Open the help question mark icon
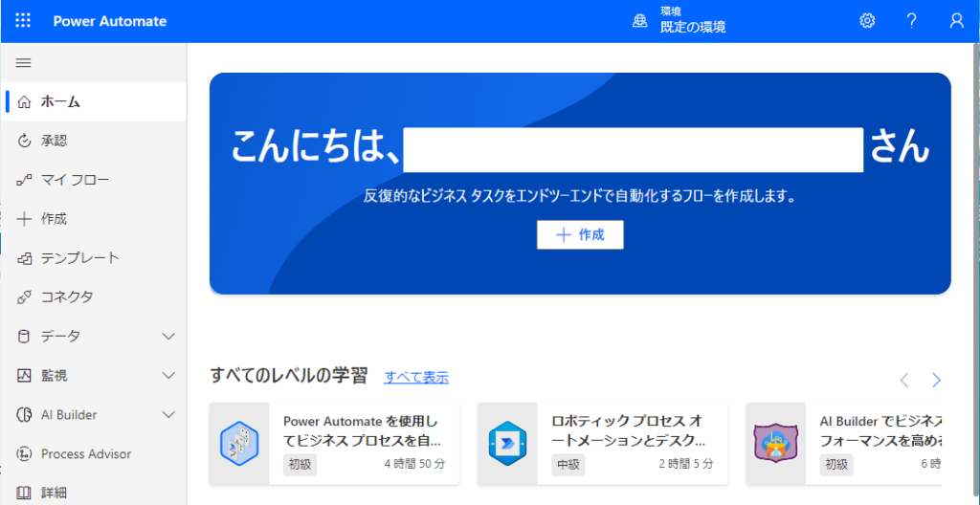This screenshot has height=505, width=980. [x=912, y=21]
